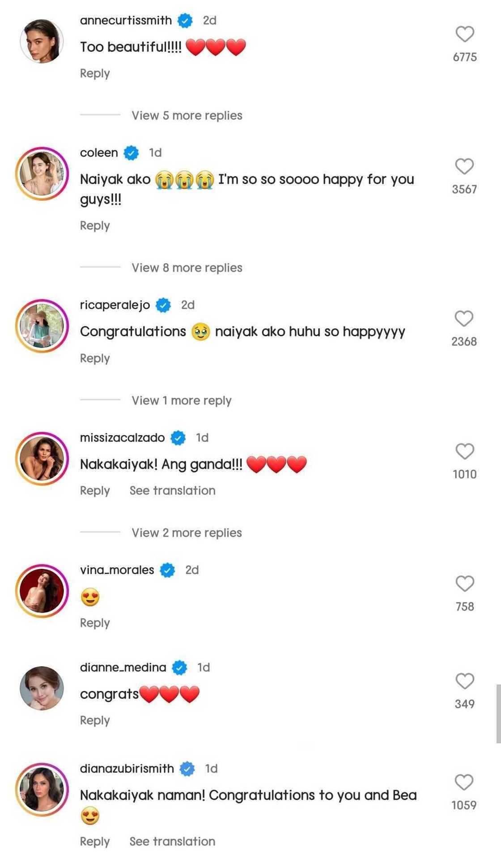Reply to dianne_medina's congrats comment

pyautogui.click(x=95, y=720)
